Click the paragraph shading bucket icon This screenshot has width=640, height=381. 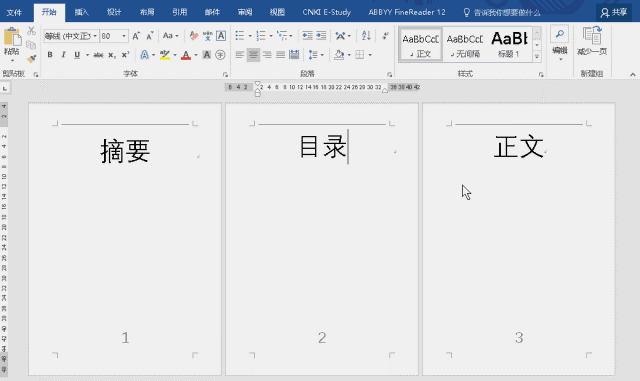(339, 55)
